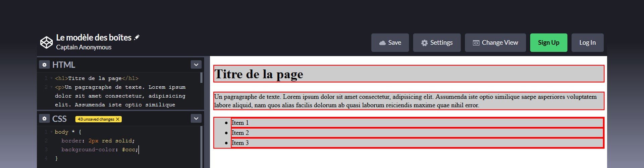Click the pen title 'Le modèle des boîtes'
The width and height of the screenshot is (644, 168).
[94, 38]
